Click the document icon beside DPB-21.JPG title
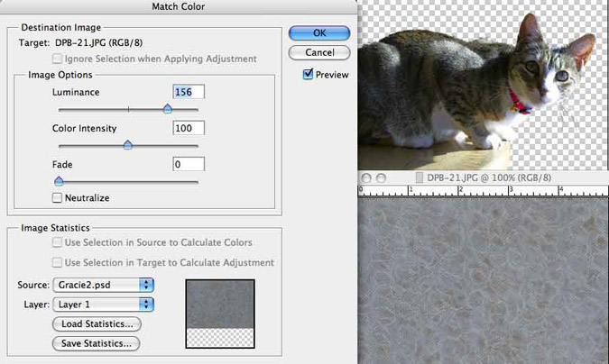Screen dimensions: 609x364 419,177
